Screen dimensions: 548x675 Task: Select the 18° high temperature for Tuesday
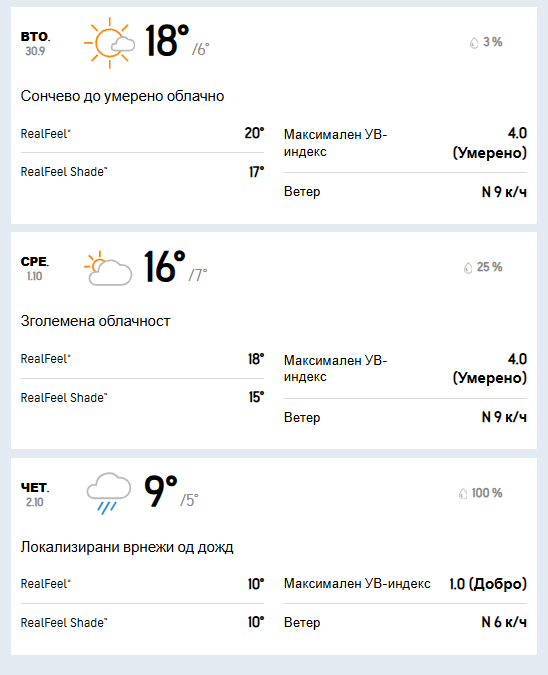tap(167, 40)
